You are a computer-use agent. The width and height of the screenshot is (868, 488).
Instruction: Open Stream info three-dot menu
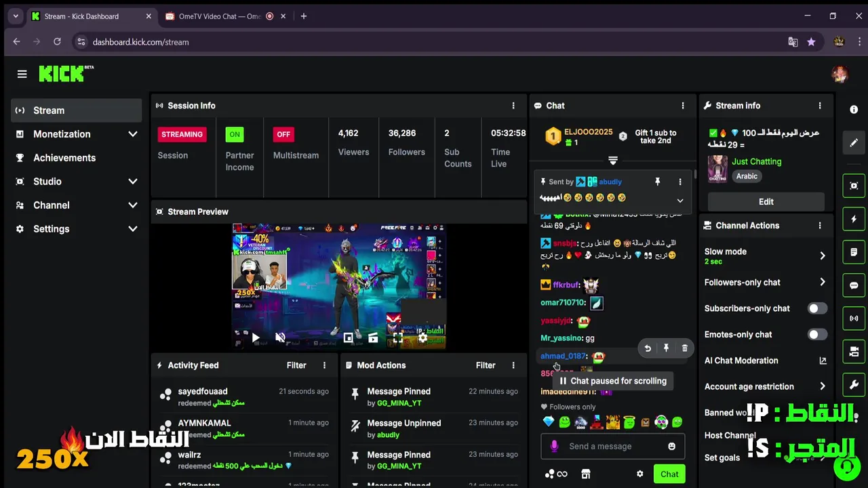tap(820, 106)
